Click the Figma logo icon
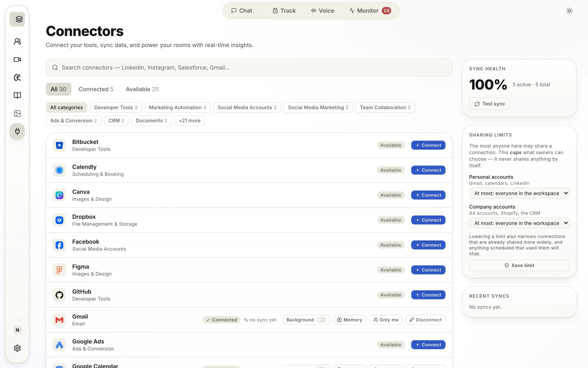 point(59,270)
